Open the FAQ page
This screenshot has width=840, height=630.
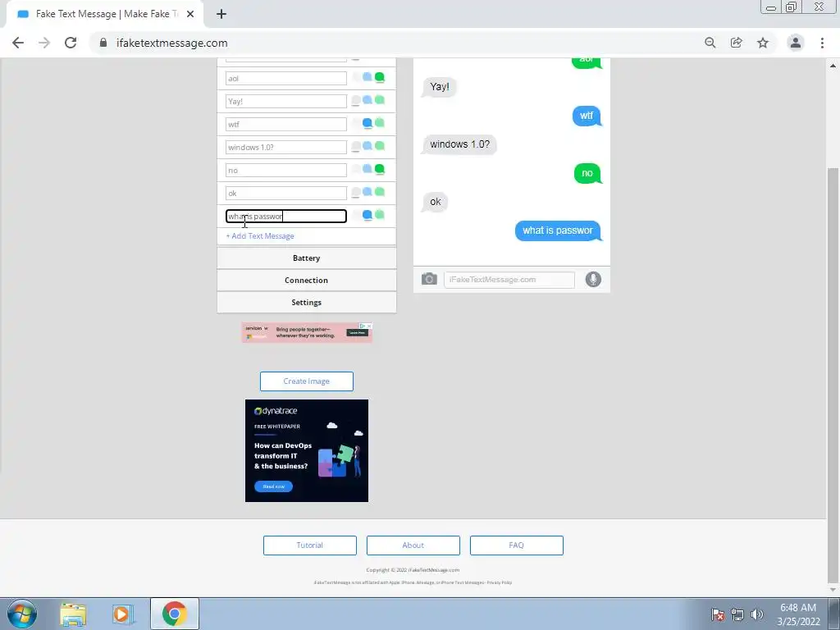(x=517, y=545)
